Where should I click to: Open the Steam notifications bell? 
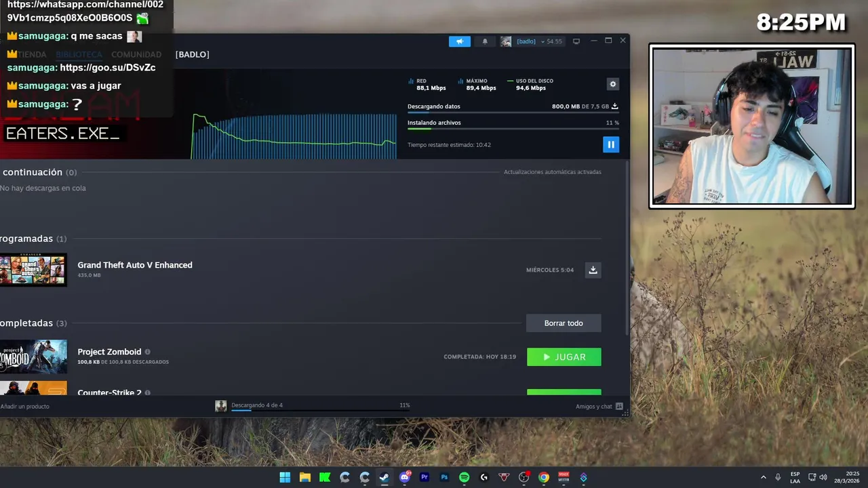[x=485, y=41]
